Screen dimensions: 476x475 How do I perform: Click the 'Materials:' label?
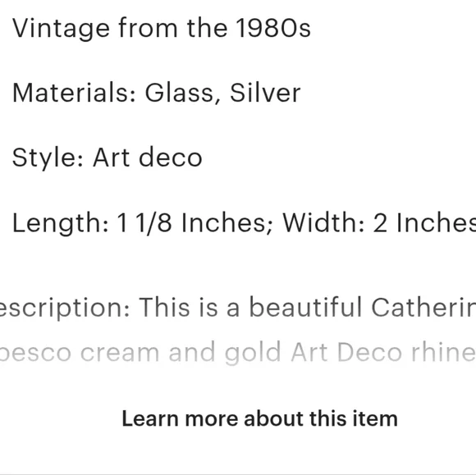pyautogui.click(x=74, y=93)
